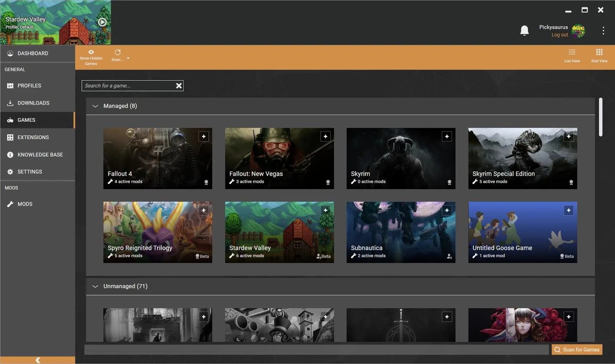
Task: Click plus button on Skyrim Special Edition card
Action: (x=569, y=136)
